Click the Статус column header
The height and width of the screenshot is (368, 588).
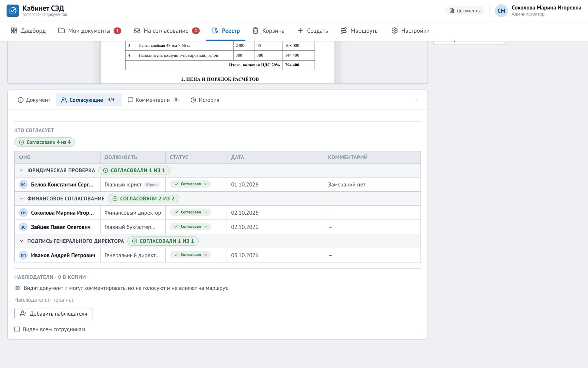(196, 157)
